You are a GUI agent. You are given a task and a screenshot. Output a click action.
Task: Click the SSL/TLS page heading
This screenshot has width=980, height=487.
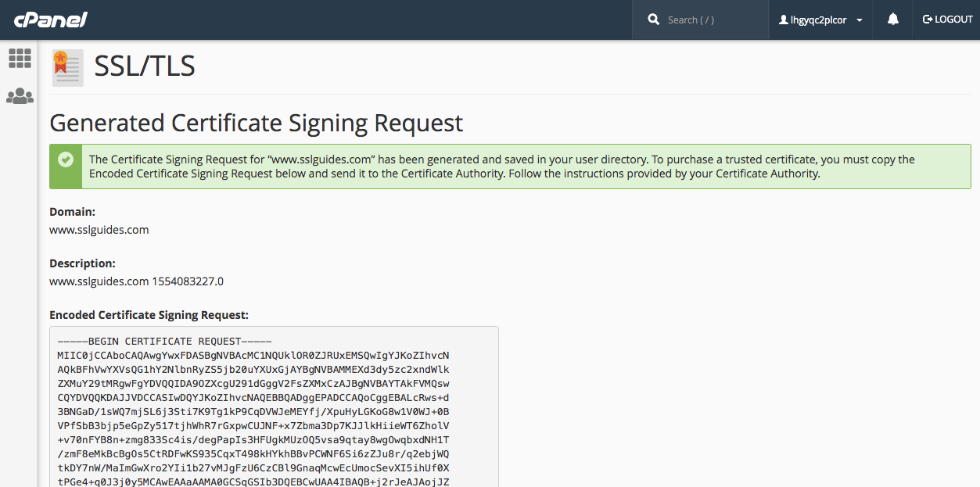pos(144,67)
